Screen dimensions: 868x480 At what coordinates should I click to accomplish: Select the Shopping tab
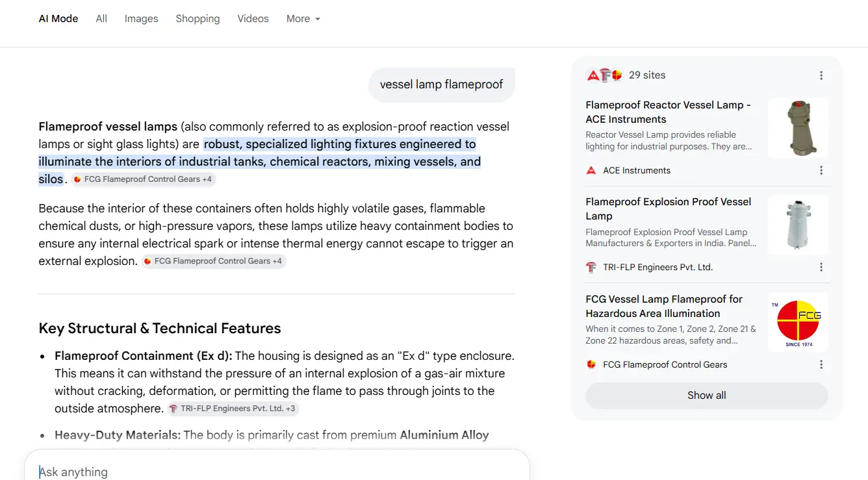pyautogui.click(x=198, y=19)
